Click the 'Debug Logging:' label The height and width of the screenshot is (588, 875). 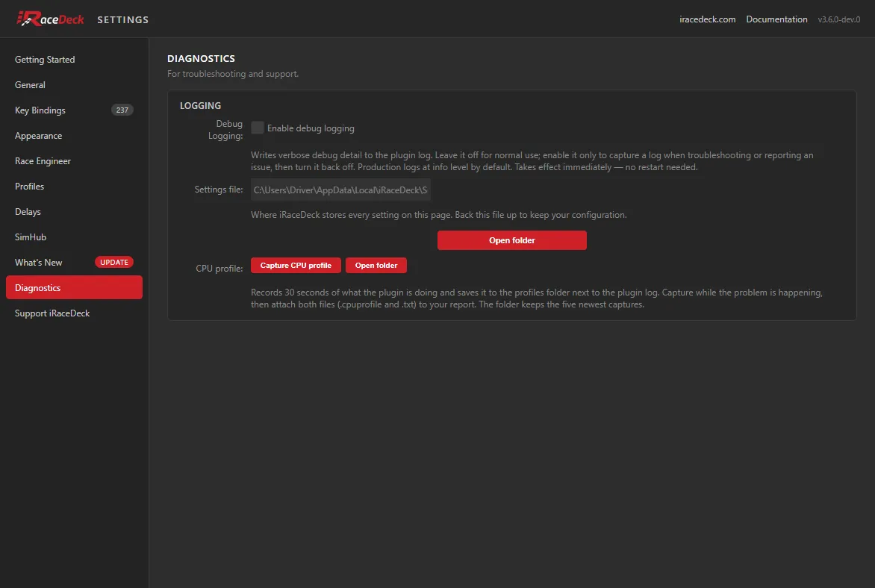point(225,129)
